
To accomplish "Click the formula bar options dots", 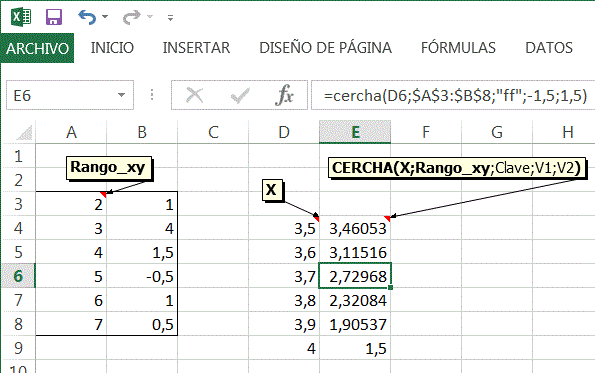I will (x=152, y=95).
